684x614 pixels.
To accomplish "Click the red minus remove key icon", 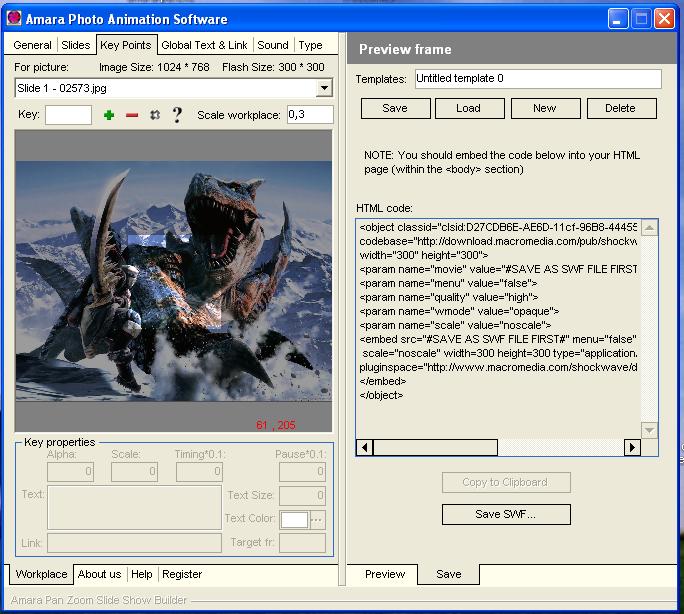I will pyautogui.click(x=132, y=115).
